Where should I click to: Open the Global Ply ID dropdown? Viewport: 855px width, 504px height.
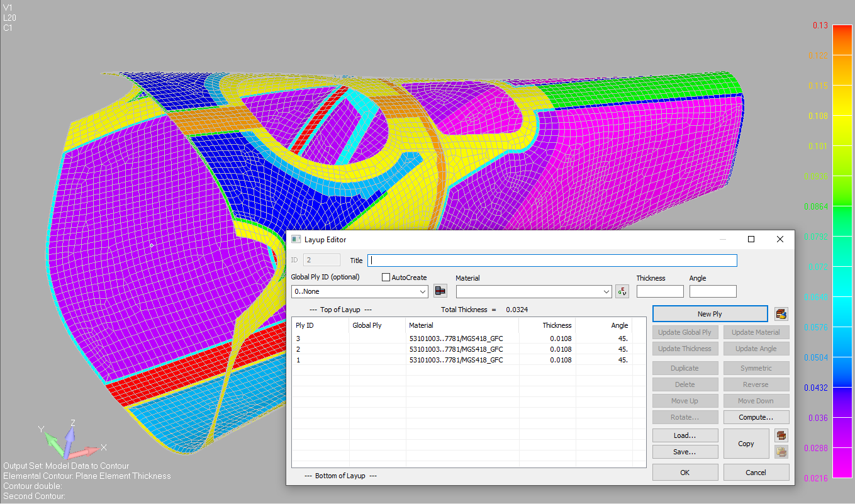422,292
